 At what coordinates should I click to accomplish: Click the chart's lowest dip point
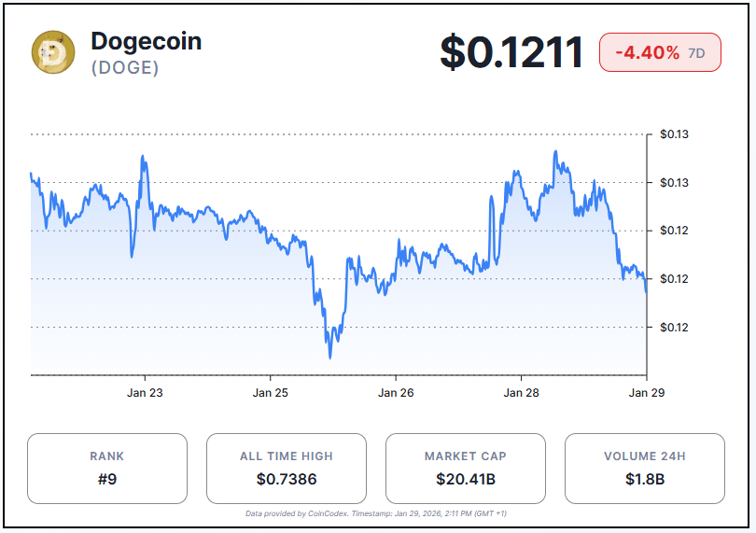[x=329, y=357]
